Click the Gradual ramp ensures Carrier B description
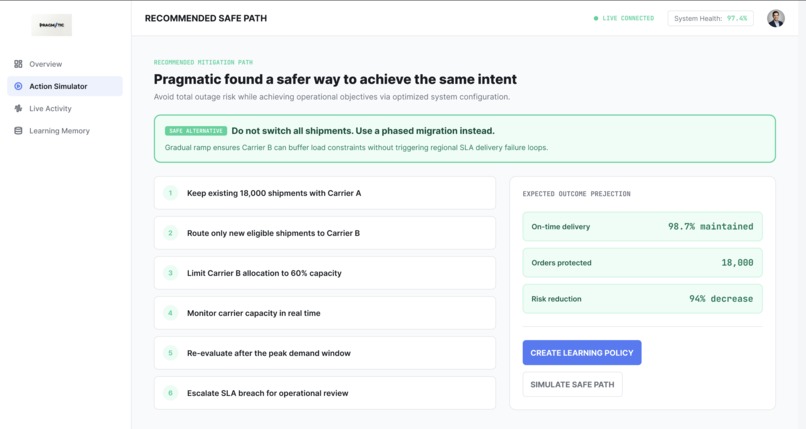The image size is (806, 429). [x=356, y=147]
